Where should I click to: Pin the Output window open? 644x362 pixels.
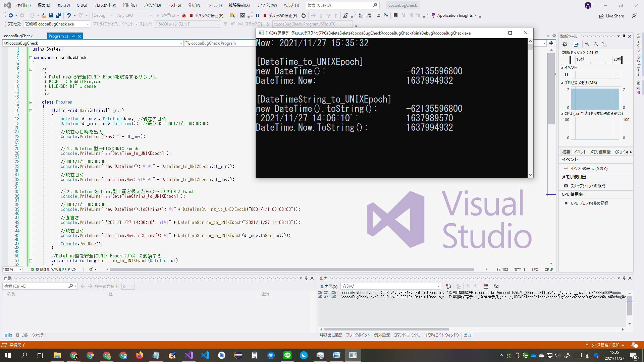pos(624,278)
